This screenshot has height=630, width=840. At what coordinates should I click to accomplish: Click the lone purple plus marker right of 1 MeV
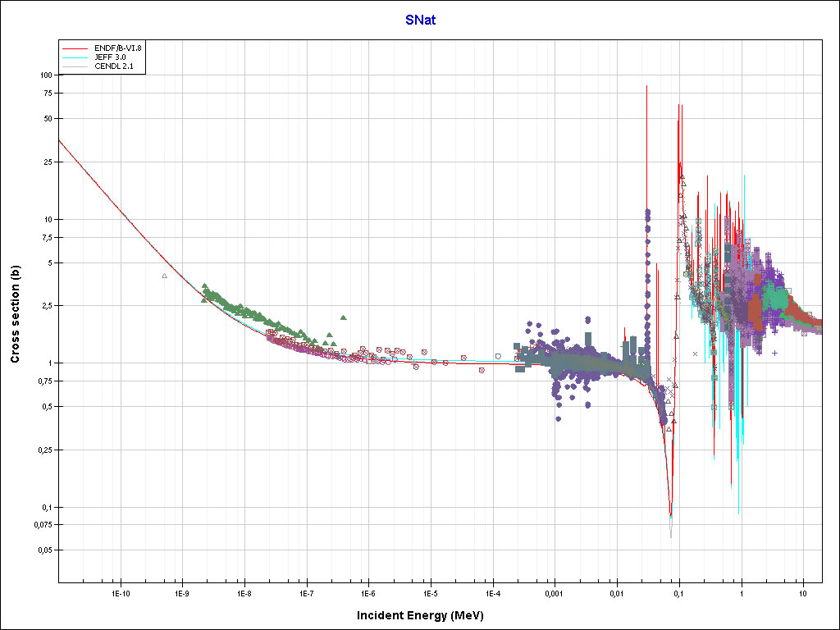click(774, 353)
